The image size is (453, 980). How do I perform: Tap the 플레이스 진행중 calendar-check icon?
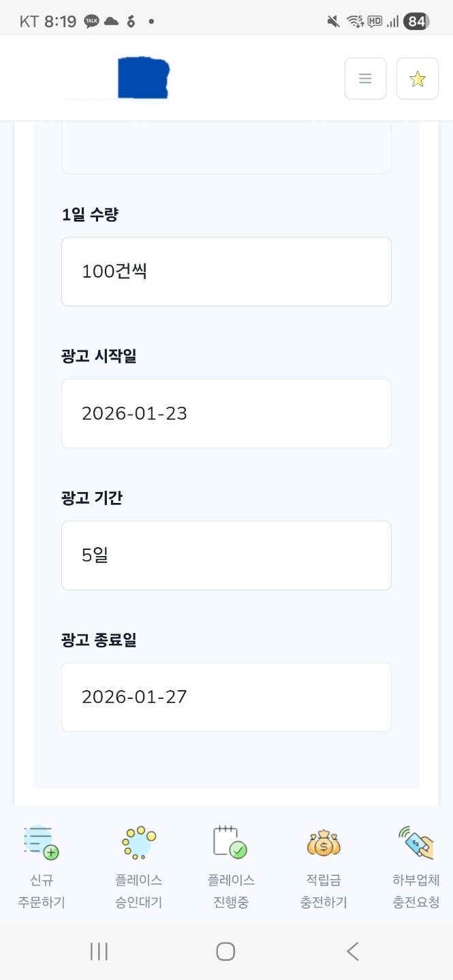point(230,843)
